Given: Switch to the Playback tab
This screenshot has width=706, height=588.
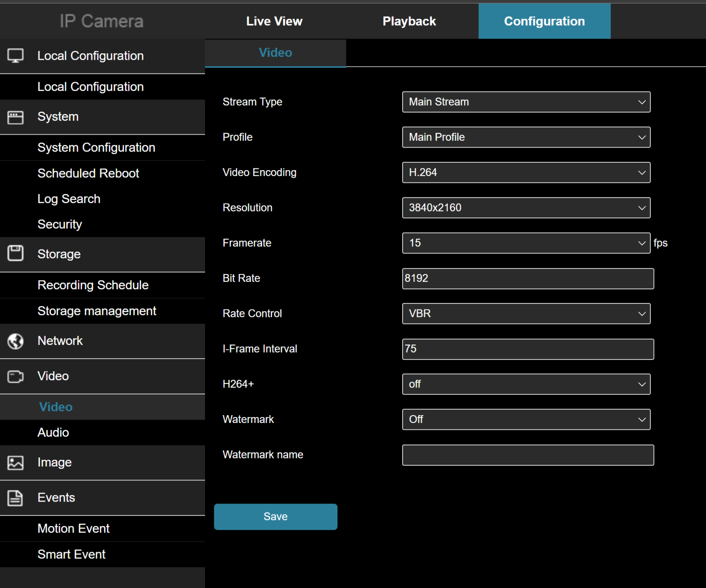Looking at the screenshot, I should coord(409,21).
